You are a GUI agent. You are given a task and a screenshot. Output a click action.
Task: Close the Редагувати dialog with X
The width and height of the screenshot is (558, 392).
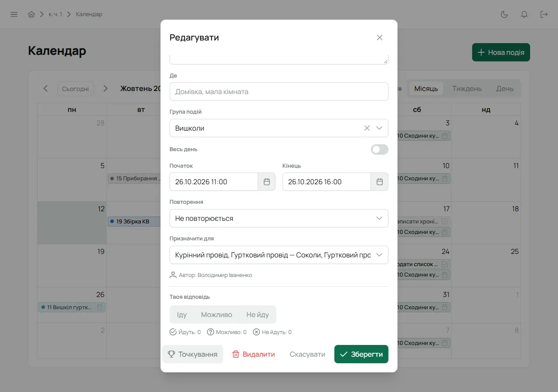[x=380, y=37]
